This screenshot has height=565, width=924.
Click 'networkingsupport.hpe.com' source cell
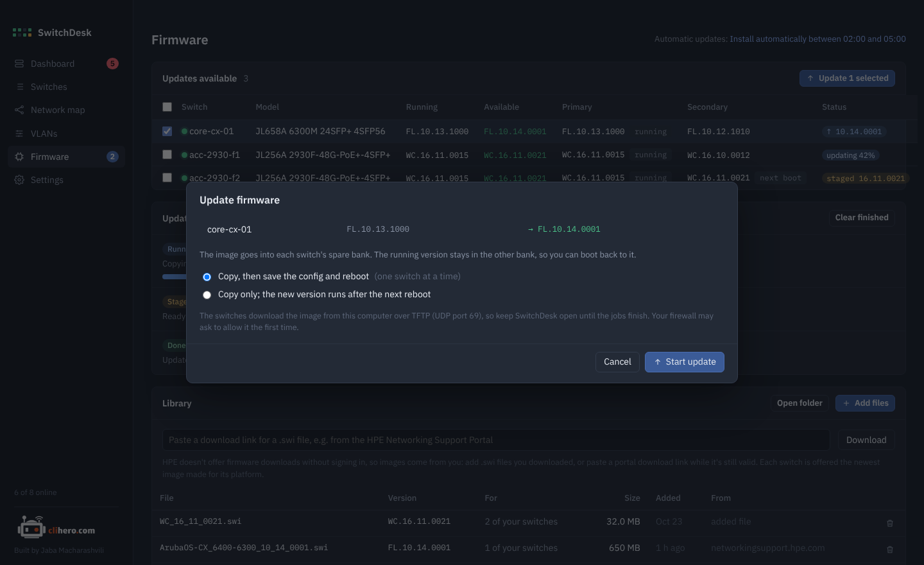click(x=768, y=548)
